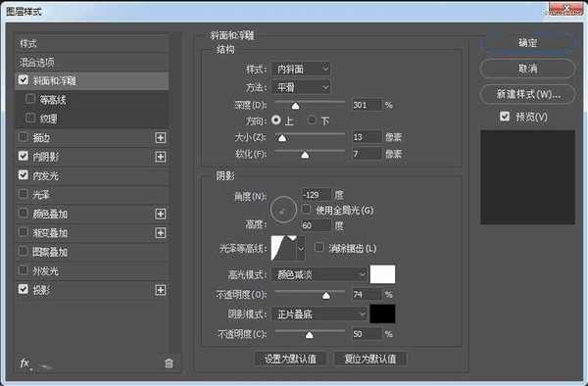Enable 消除锯齿(L) checkbox
Viewport: 588px width, 386px height.
pos(319,247)
